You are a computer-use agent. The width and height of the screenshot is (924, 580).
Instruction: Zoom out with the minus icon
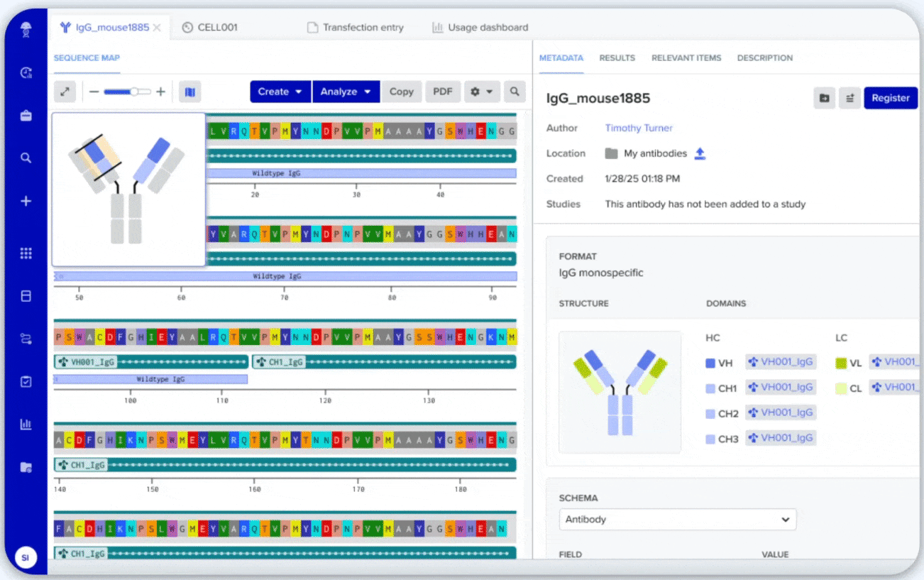click(x=94, y=92)
